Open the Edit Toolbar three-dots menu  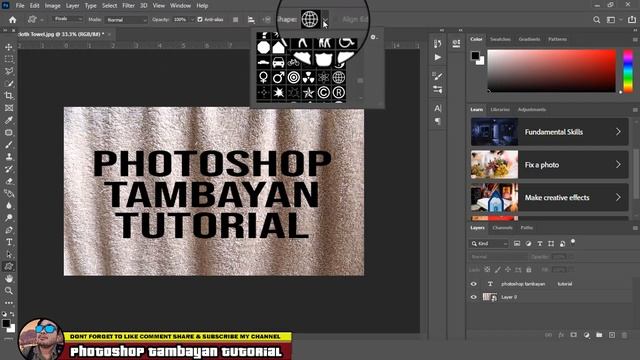click(x=9, y=303)
